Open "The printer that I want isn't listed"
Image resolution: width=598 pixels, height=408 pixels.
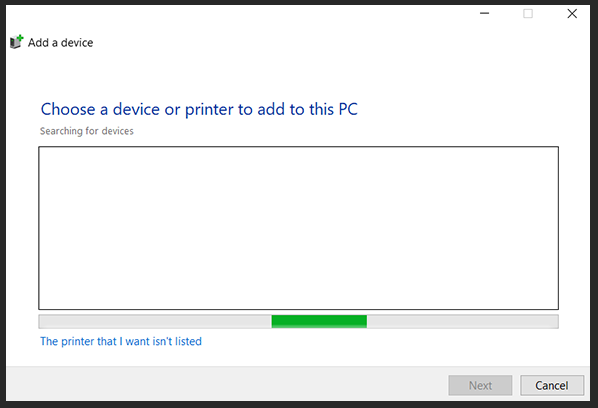(121, 341)
